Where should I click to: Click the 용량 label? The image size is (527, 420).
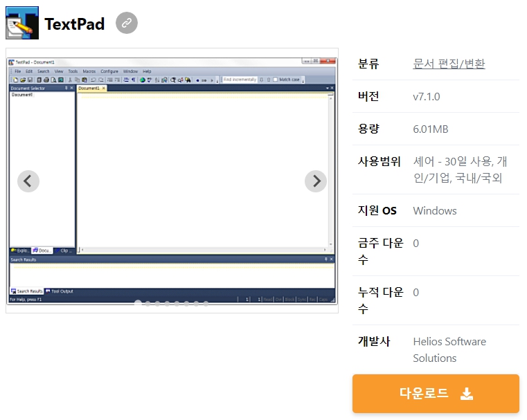[x=368, y=129]
